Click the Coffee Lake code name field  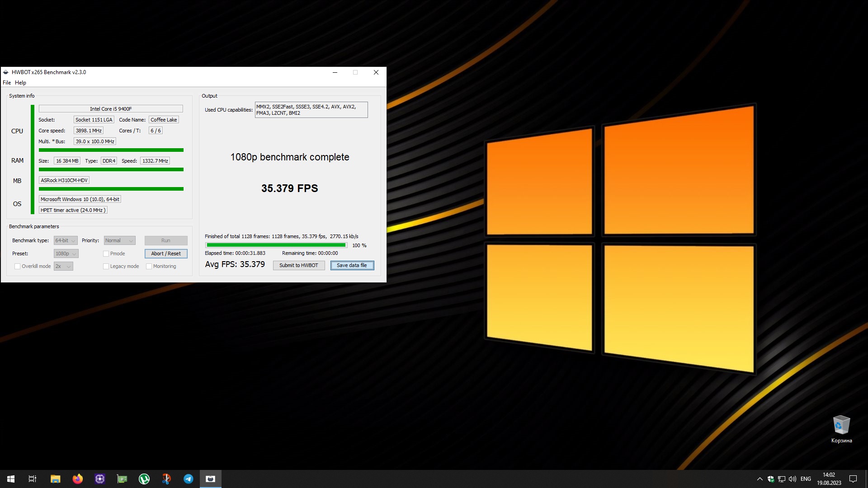pos(164,120)
